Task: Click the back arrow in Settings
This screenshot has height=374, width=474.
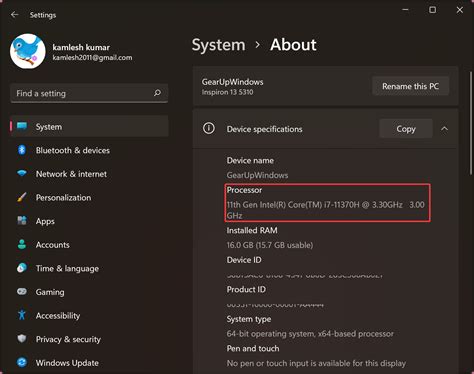Action: 14,15
